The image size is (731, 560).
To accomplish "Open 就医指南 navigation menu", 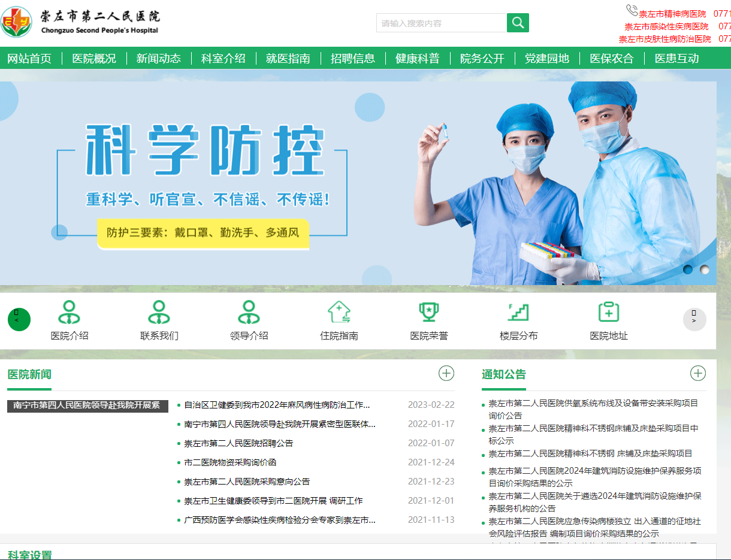I will 288,58.
